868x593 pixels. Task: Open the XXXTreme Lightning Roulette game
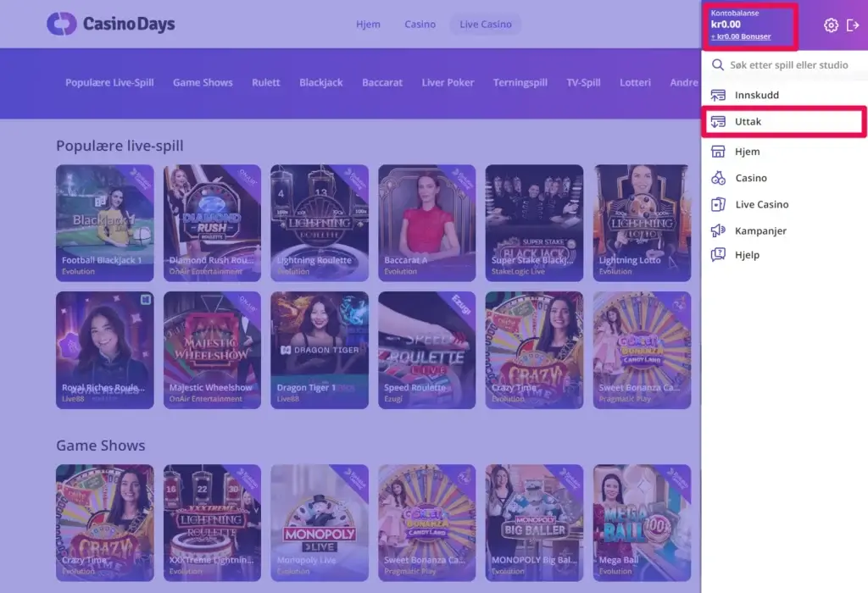212,523
